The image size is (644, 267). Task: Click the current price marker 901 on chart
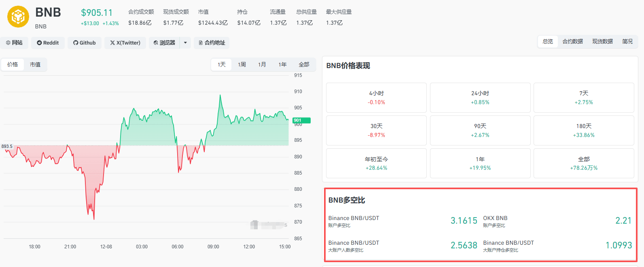pyautogui.click(x=301, y=120)
